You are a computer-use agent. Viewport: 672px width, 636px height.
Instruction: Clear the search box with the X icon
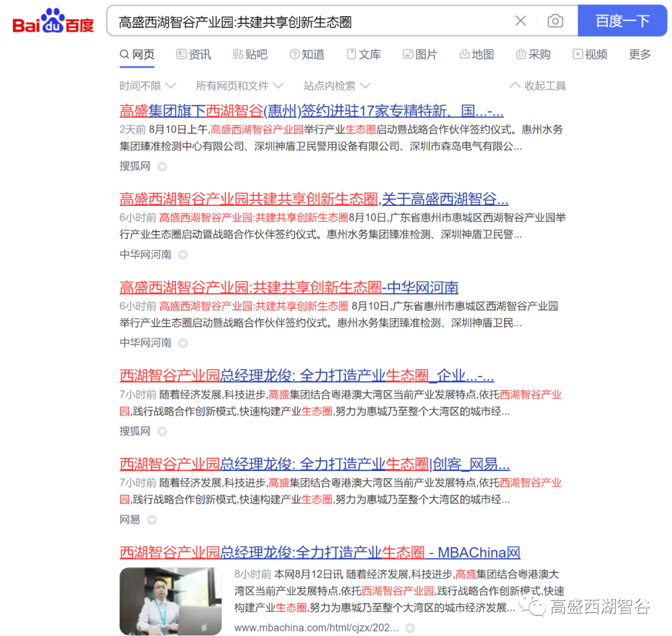520,21
